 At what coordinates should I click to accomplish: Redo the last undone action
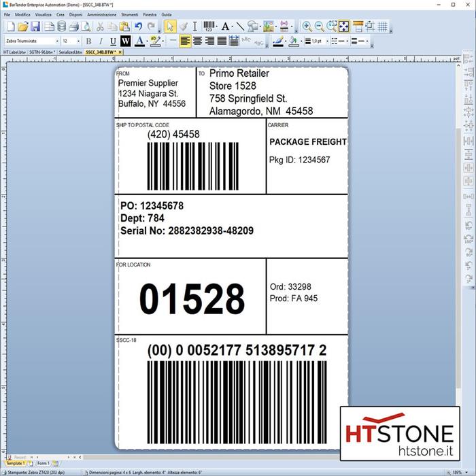pos(151,27)
